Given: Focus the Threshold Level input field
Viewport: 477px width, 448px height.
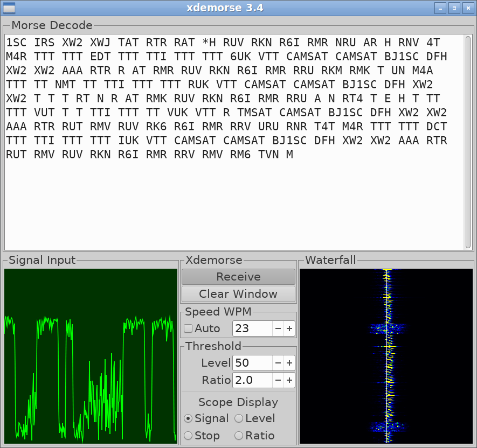Looking at the screenshot, I should pyautogui.click(x=252, y=363).
